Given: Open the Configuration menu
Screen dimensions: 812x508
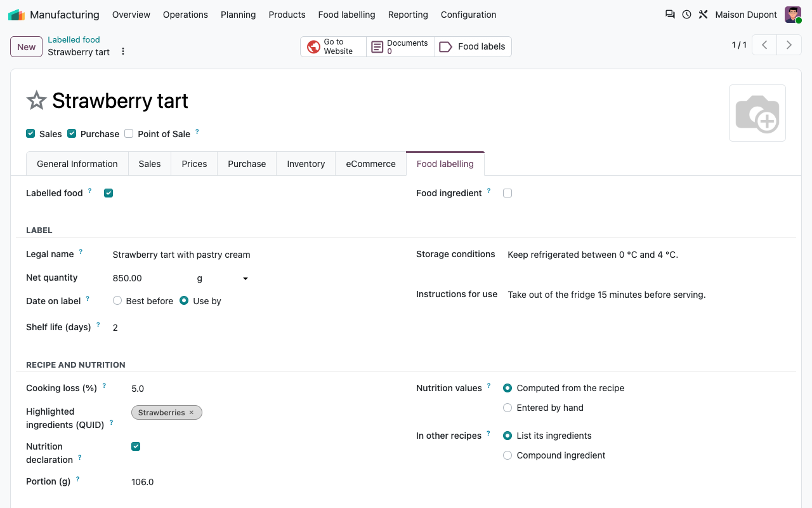Looking at the screenshot, I should [469, 15].
